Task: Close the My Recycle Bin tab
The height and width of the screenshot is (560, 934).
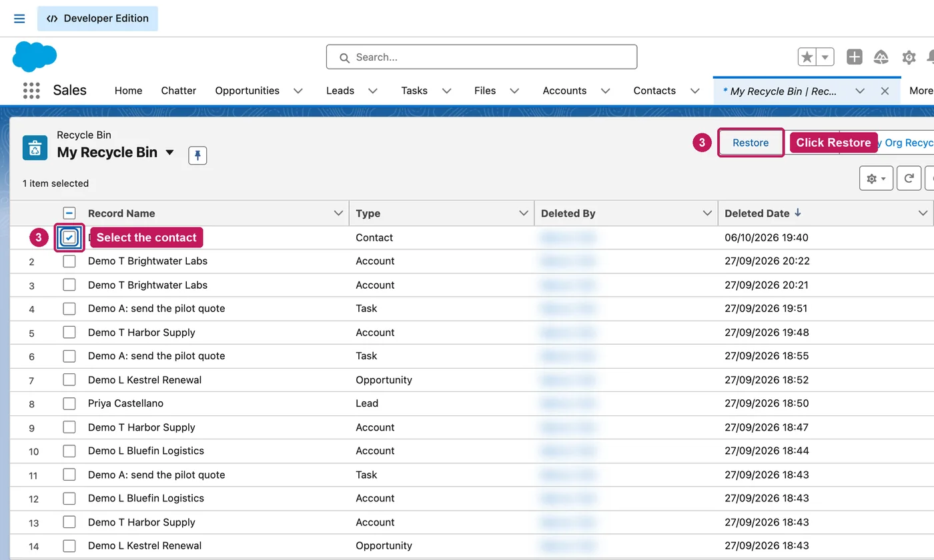Action: (885, 91)
